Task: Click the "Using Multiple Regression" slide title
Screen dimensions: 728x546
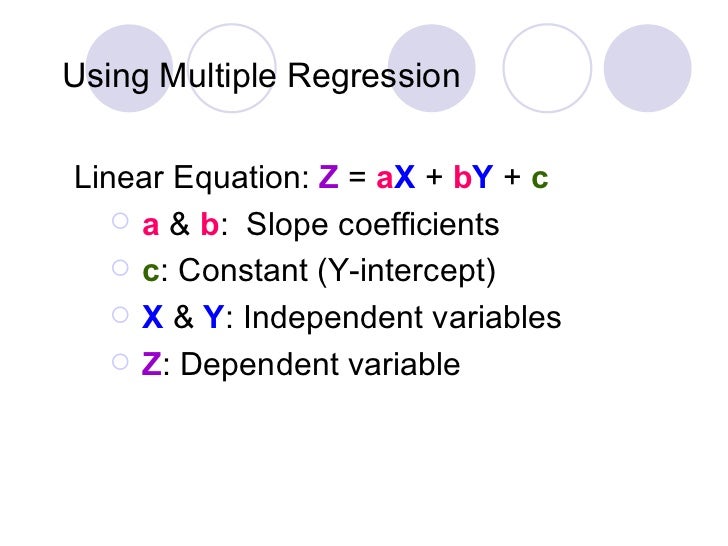Action: [x=261, y=77]
